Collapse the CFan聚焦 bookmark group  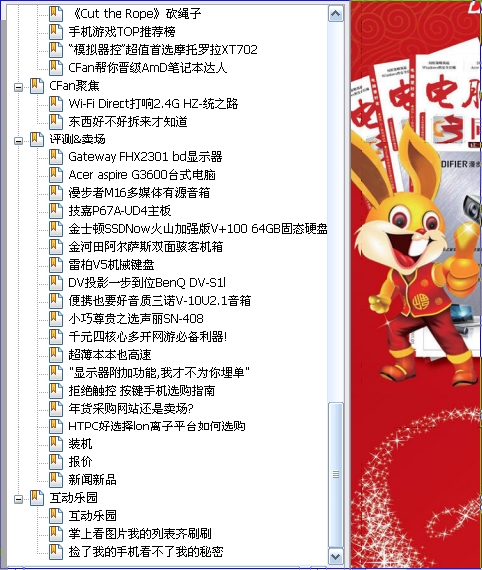click(18, 87)
